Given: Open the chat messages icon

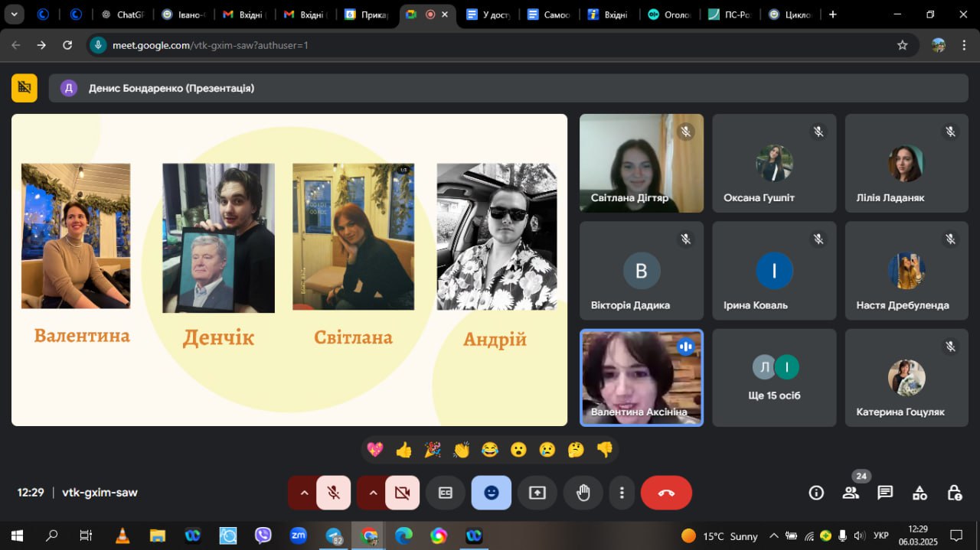Looking at the screenshot, I should tap(885, 493).
